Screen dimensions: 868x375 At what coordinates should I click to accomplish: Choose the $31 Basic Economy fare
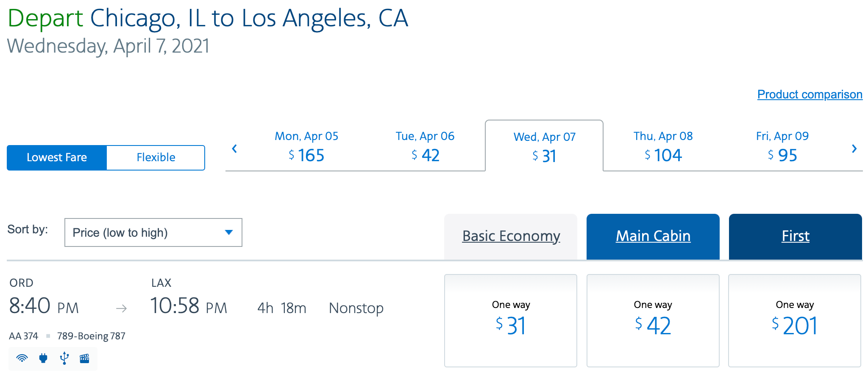(511, 321)
